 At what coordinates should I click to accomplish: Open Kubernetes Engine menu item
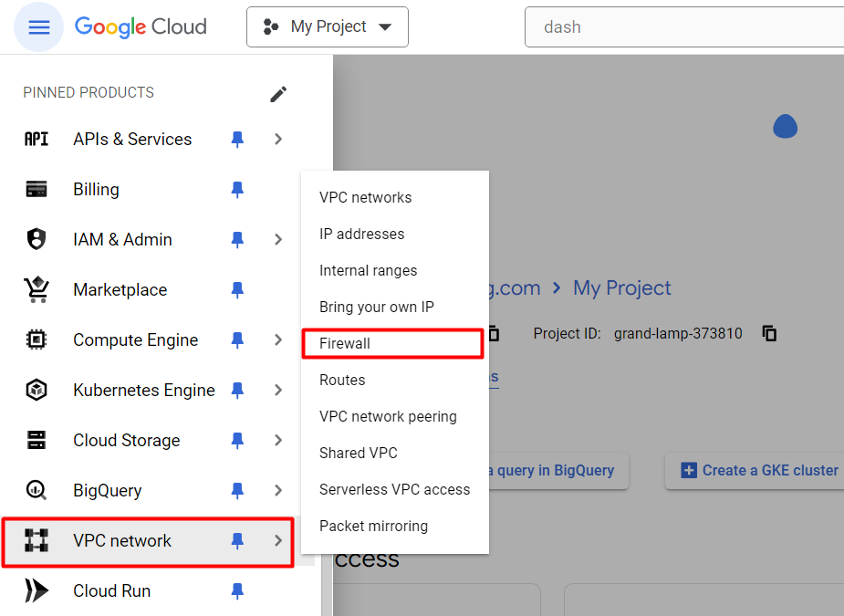pos(144,390)
